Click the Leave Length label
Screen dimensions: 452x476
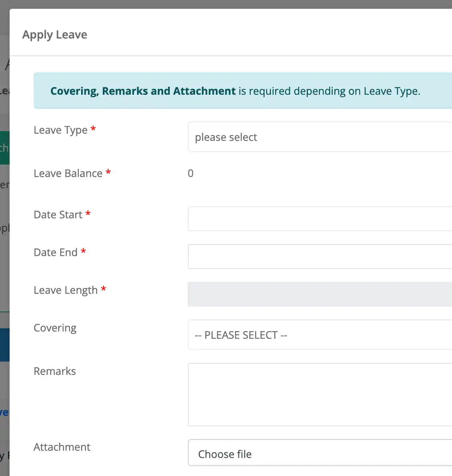(x=65, y=290)
